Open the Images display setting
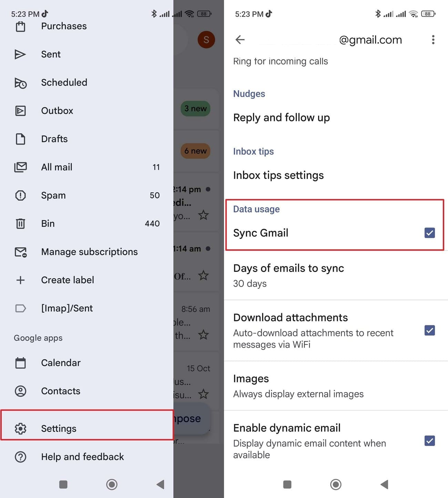 click(336, 386)
